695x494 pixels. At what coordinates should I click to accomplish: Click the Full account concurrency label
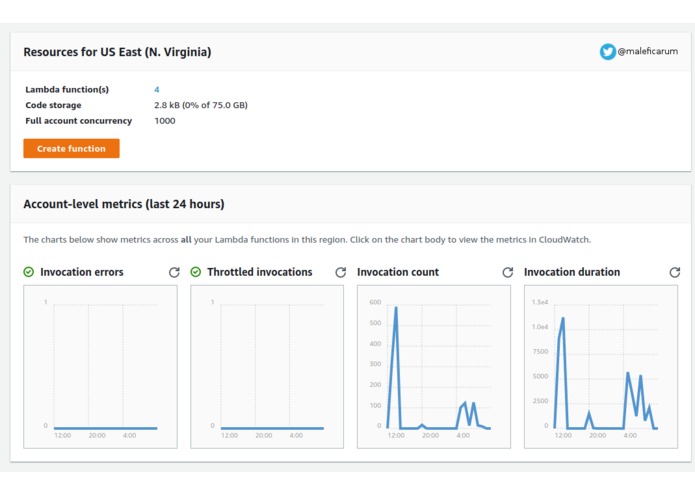pos(78,121)
